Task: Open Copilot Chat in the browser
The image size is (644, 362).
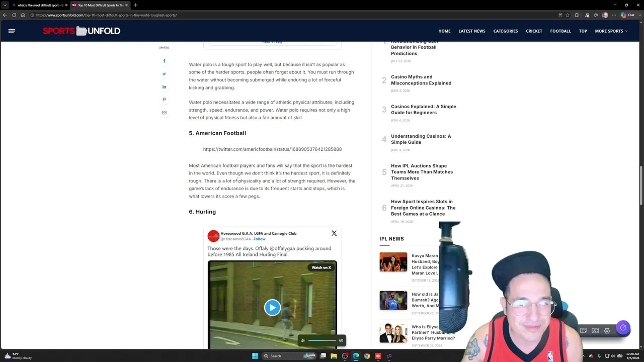Action: pyautogui.click(x=628, y=15)
